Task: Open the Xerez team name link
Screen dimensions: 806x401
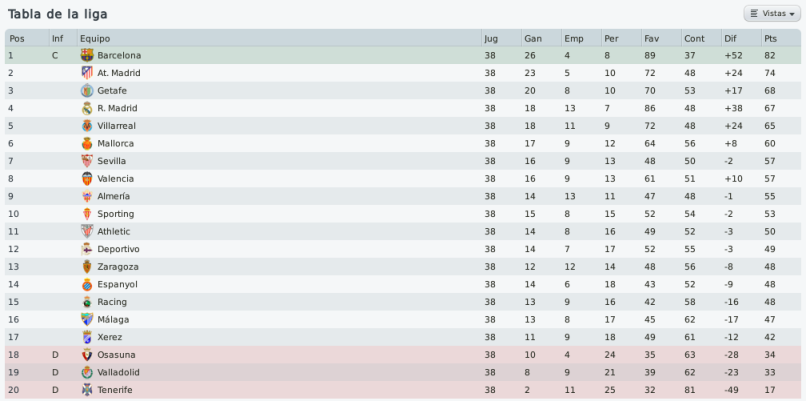Action: pyautogui.click(x=109, y=337)
